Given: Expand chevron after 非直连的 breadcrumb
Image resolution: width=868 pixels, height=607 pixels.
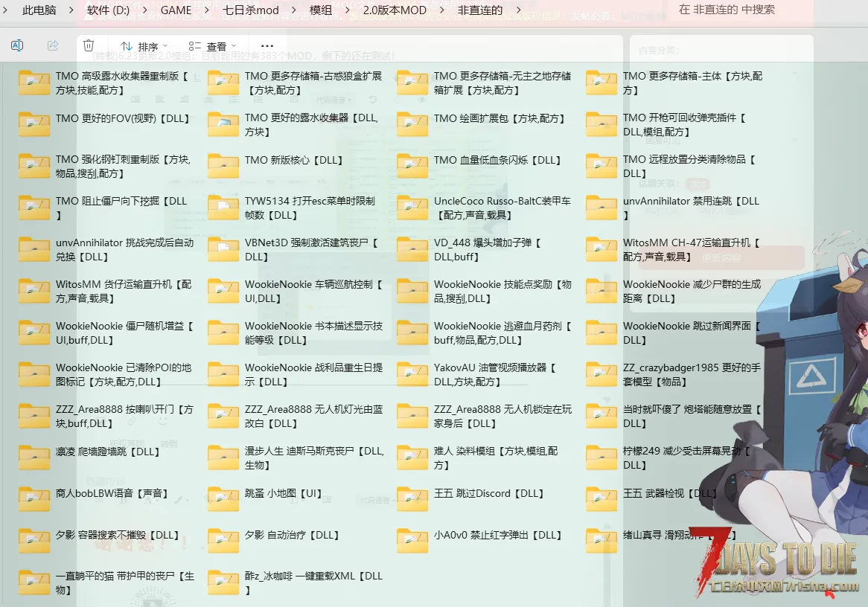Looking at the screenshot, I should coord(518,10).
